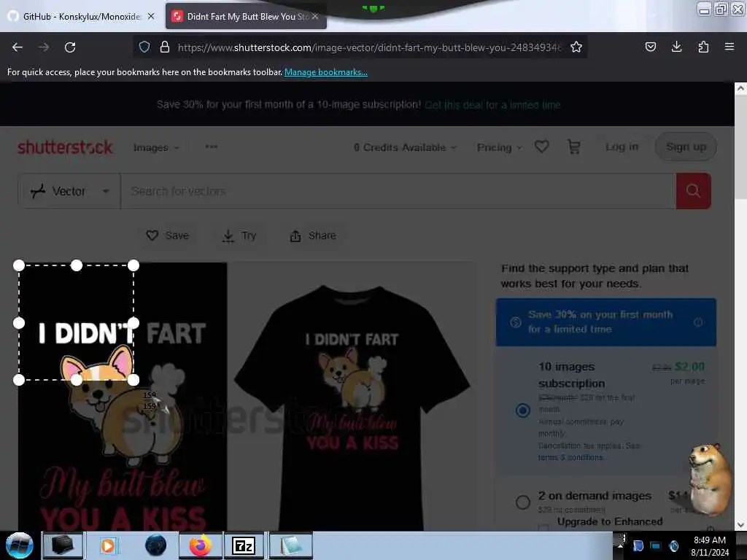
Task: Open the Vector search type dropdown
Action: [69, 191]
